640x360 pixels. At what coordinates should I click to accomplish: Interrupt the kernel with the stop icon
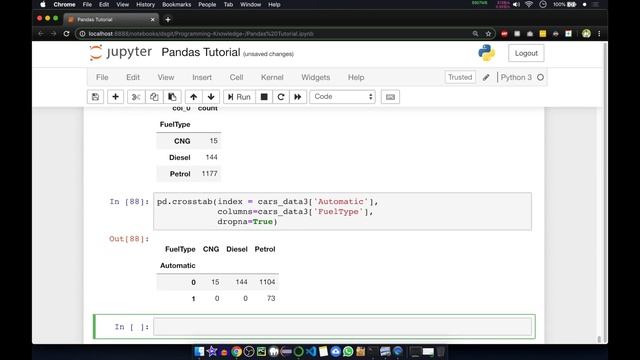tap(264, 97)
